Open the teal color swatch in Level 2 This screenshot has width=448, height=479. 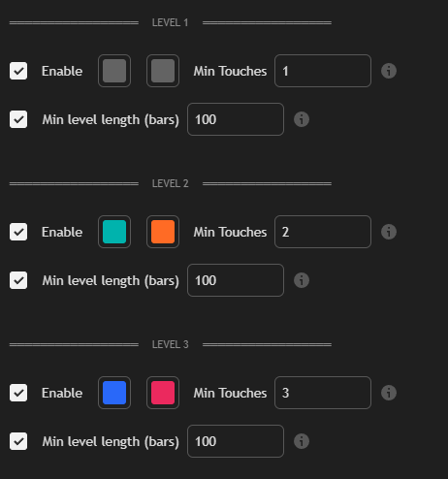pyautogui.click(x=114, y=232)
